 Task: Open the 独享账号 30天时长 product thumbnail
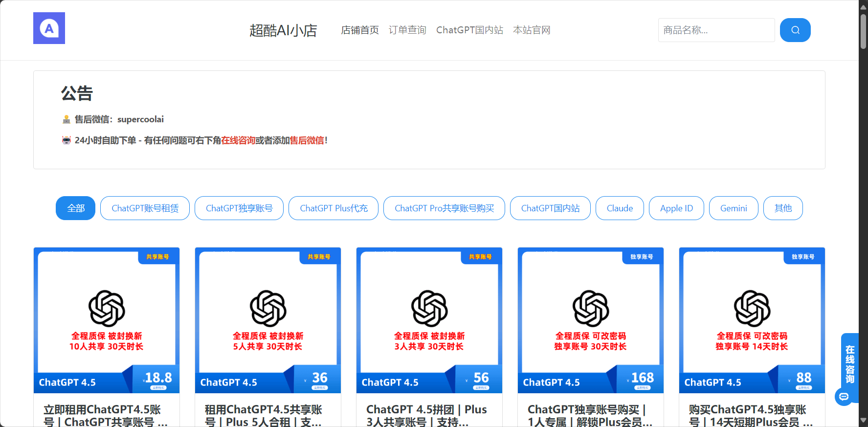[x=591, y=320]
